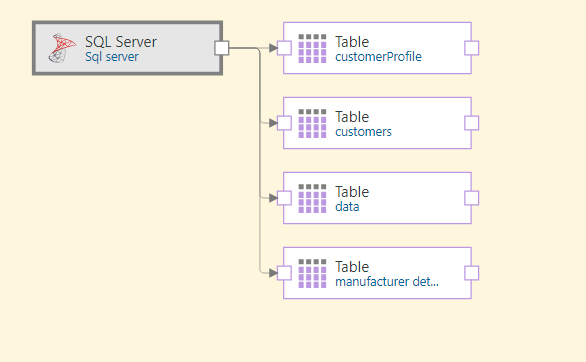Open the data table name link

(x=347, y=207)
